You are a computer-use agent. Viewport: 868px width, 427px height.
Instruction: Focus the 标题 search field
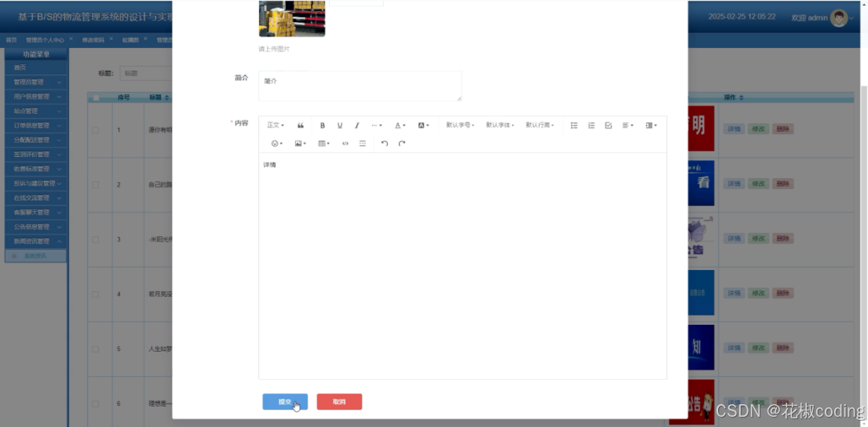[146, 73]
